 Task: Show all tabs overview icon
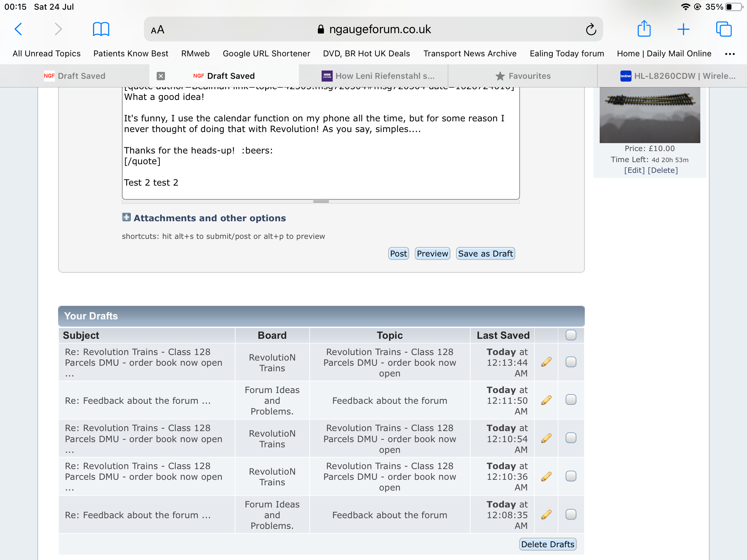pos(723,29)
